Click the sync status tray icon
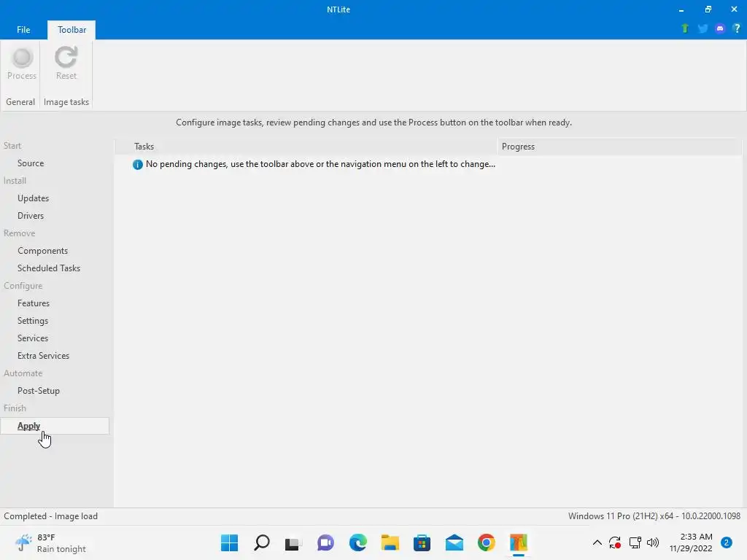Screen dimensions: 747x560 [x=615, y=542]
